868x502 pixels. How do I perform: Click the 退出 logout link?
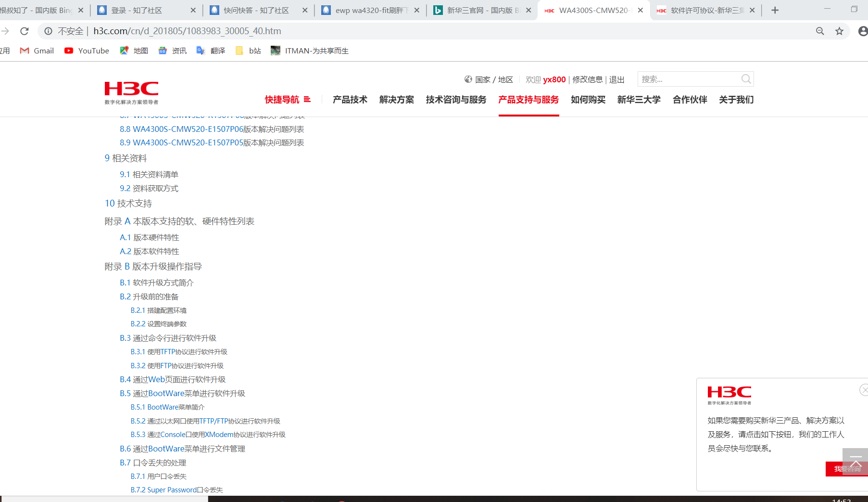click(617, 79)
